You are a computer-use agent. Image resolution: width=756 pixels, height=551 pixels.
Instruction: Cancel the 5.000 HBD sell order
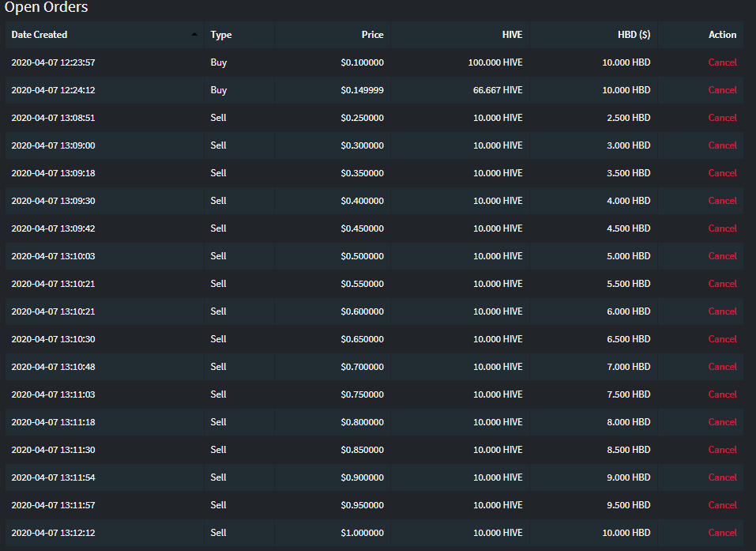(x=722, y=255)
